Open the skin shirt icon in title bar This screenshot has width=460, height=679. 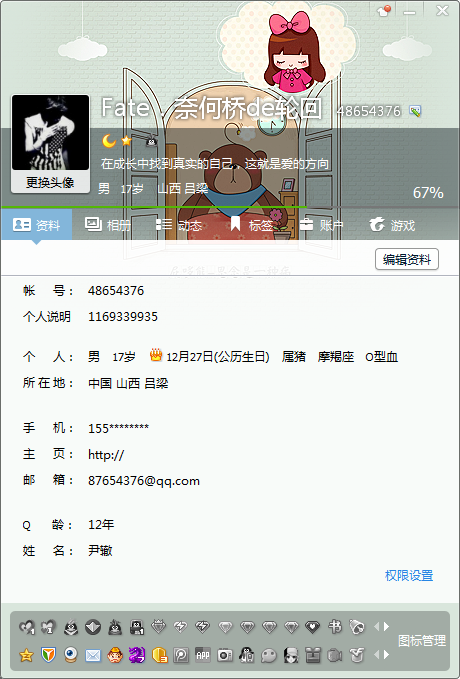pos(384,11)
